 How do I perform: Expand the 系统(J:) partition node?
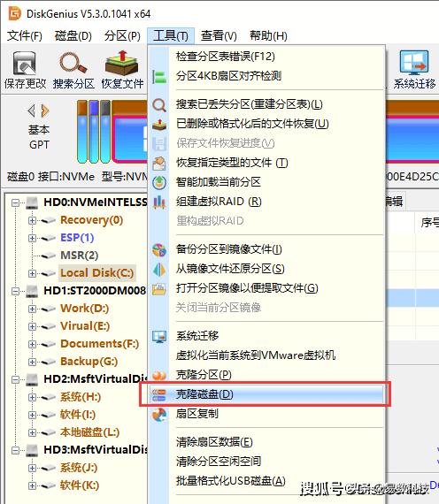tap(32, 468)
